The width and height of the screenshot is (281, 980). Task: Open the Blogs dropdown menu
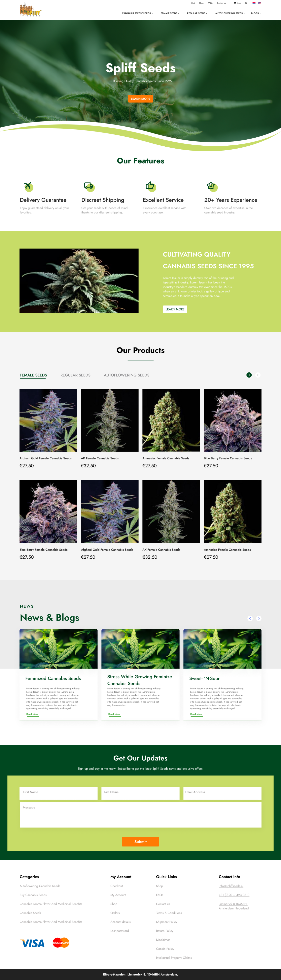click(256, 13)
